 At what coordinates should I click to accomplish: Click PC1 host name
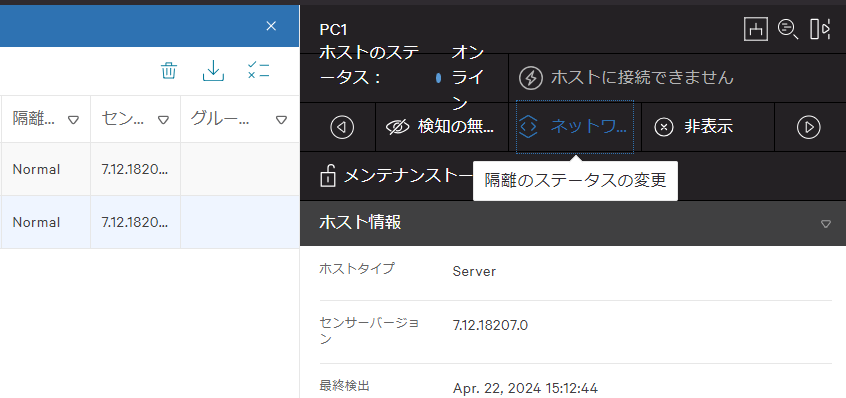point(333,30)
